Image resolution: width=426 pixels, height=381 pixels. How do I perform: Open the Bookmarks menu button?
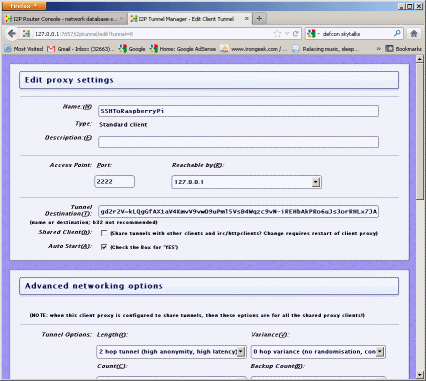(404, 49)
